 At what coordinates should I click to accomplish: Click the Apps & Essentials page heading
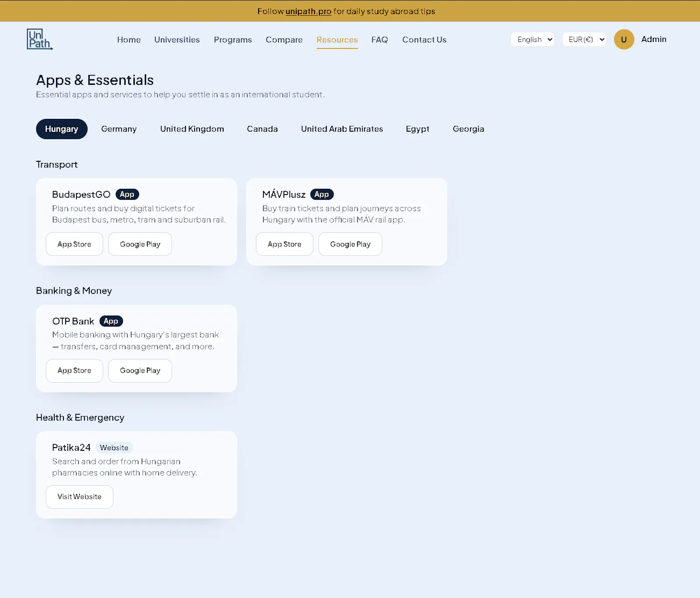95,80
